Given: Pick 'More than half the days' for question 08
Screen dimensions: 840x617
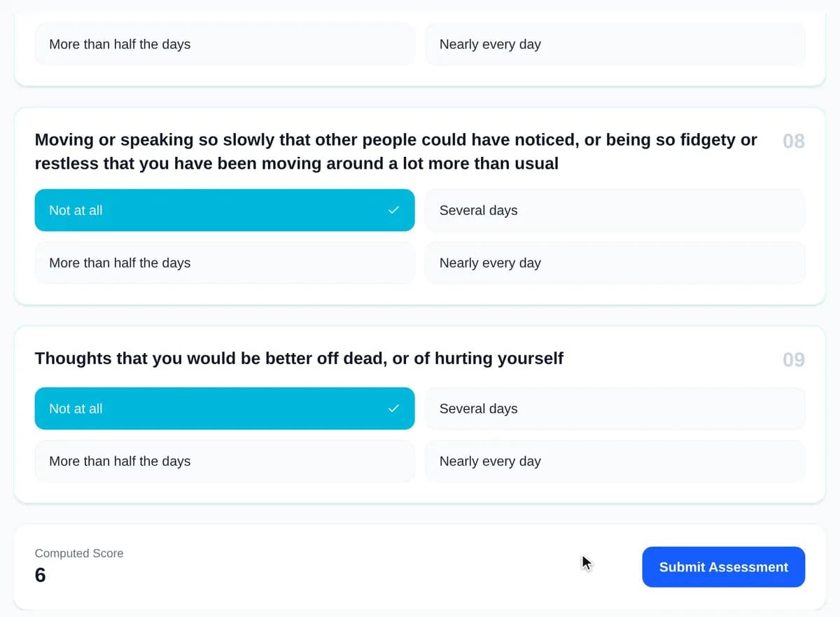Looking at the screenshot, I should tap(225, 263).
